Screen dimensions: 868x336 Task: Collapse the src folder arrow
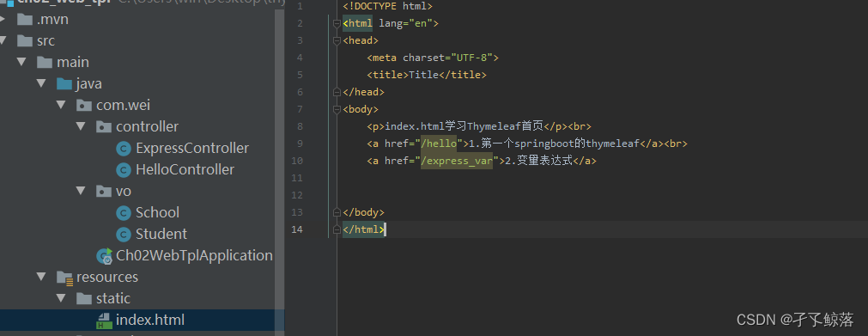point(3,41)
